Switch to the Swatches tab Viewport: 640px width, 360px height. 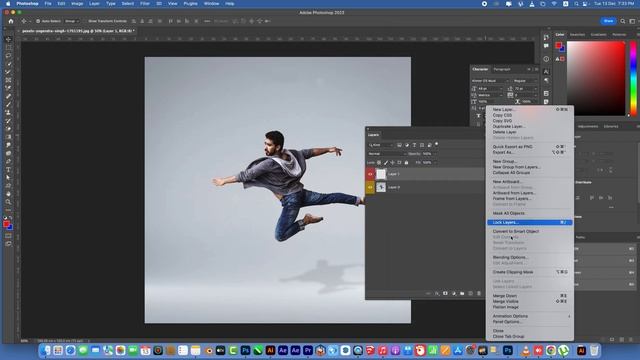pyautogui.click(x=577, y=35)
